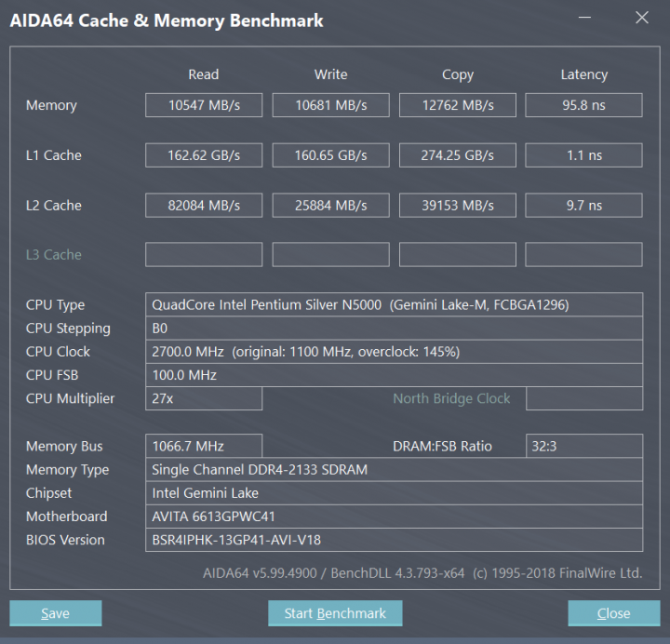This screenshot has height=644, width=670.
Task: Select L1 Cache Copy 274.25 GB/s
Action: click(x=458, y=155)
